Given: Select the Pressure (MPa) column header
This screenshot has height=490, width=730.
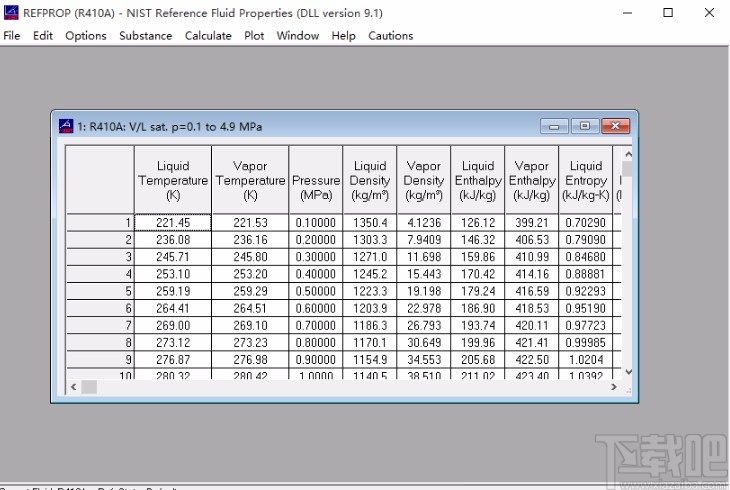Looking at the screenshot, I should 316,180.
